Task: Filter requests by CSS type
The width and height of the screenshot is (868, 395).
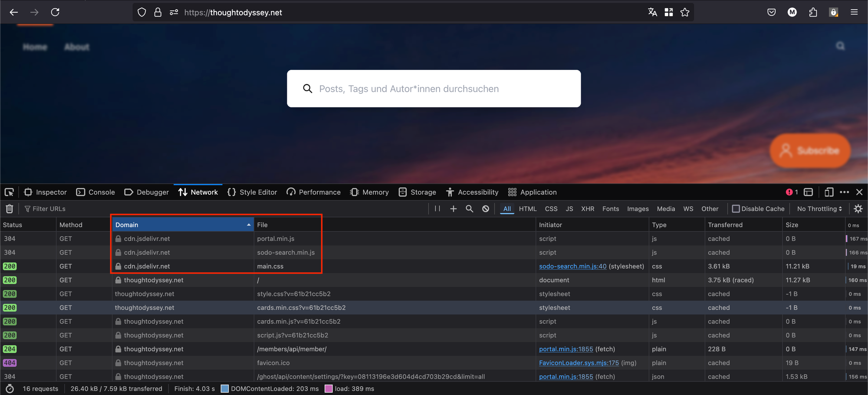Action: (551, 209)
